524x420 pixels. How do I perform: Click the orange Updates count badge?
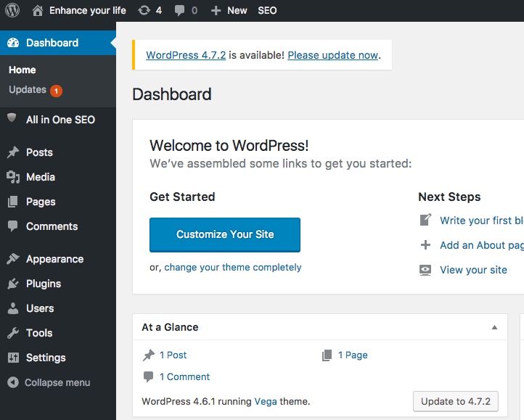coord(56,91)
